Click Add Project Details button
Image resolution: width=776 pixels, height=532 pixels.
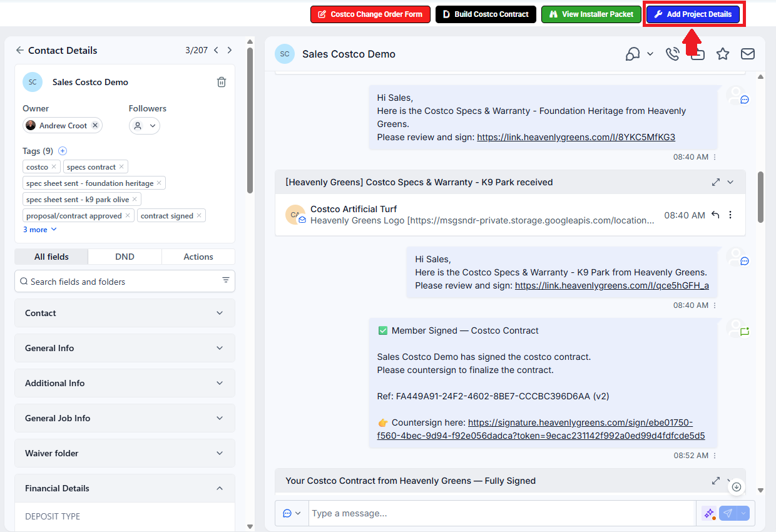tap(693, 14)
